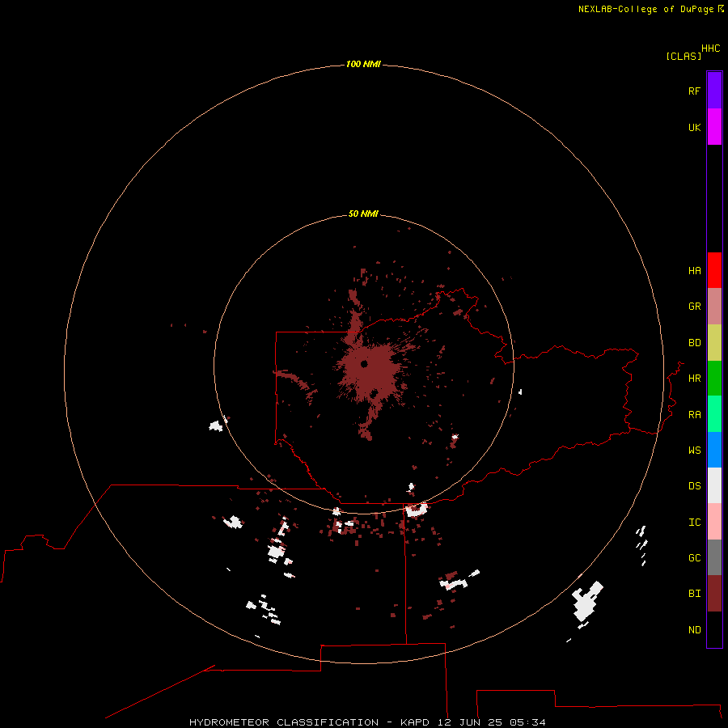
Task: Pick the RA light green legend swatch
Action: click(714, 414)
